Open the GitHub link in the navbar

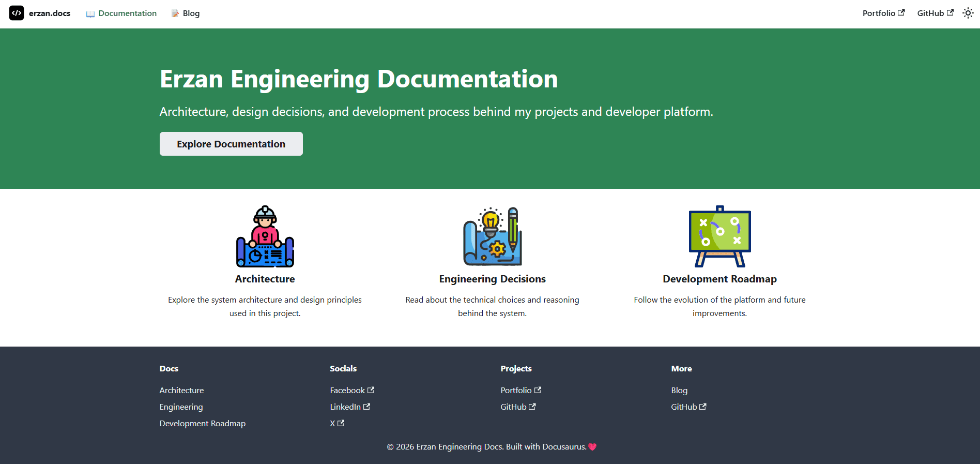(x=935, y=13)
